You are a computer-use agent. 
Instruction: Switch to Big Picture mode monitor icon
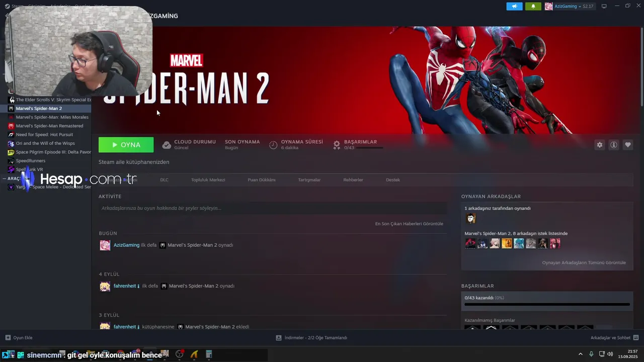point(604,6)
